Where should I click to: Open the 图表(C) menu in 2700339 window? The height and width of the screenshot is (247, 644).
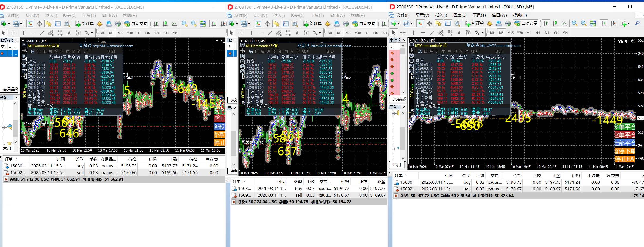point(460,15)
